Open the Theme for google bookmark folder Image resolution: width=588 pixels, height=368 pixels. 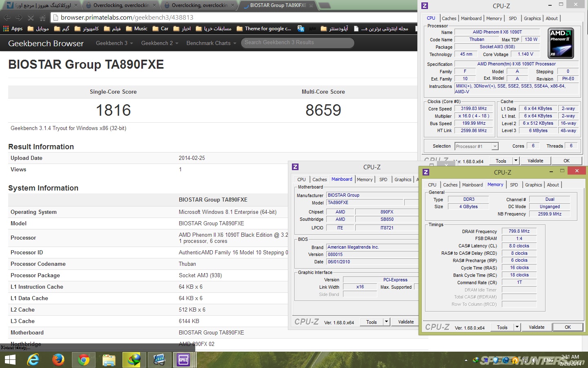point(264,29)
